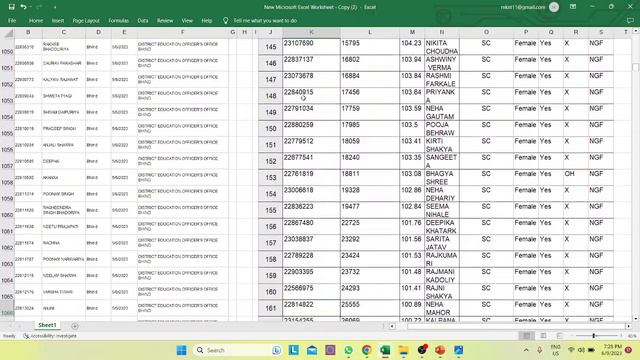Viewport: 640px width, 360px height.
Task: Open WhatsApp from taskbar
Action: pos(348,350)
